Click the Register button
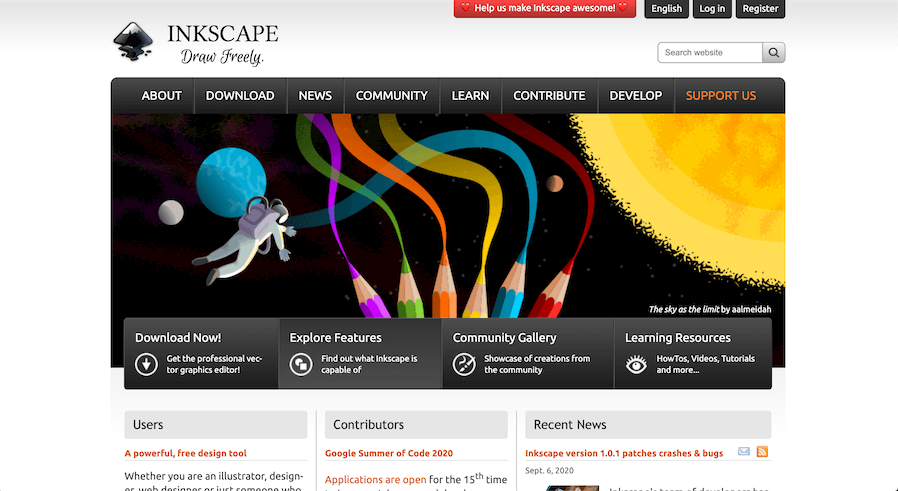 pyautogui.click(x=760, y=9)
